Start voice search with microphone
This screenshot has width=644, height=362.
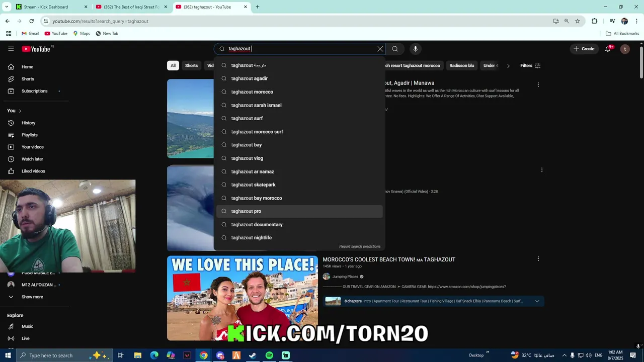415,49
